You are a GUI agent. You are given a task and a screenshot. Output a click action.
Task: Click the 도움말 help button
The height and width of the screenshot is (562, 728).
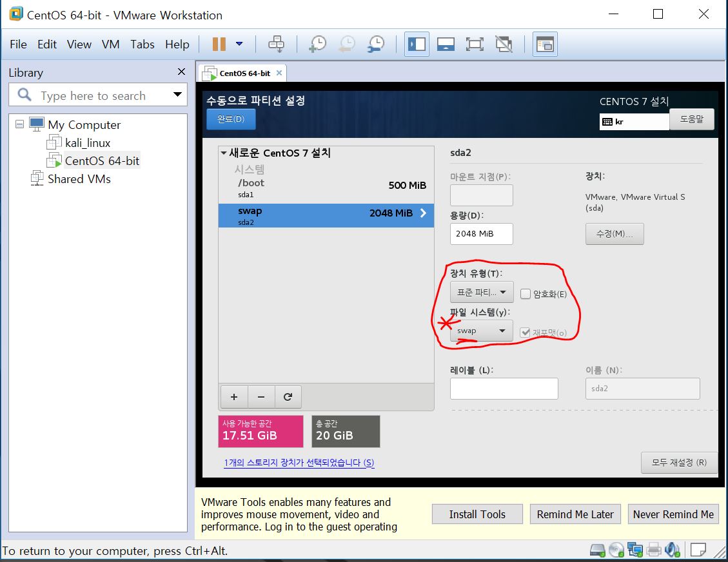(691, 119)
